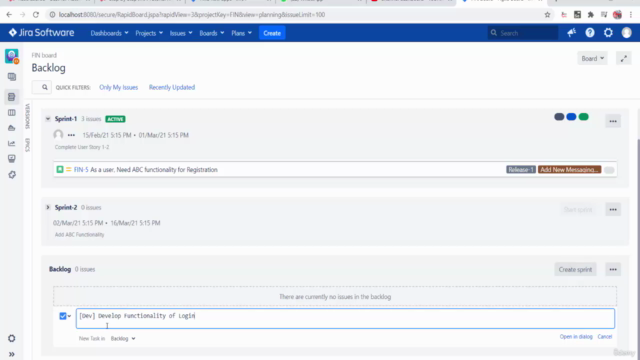Click the FIN-5 estimate badge

pos(609,170)
